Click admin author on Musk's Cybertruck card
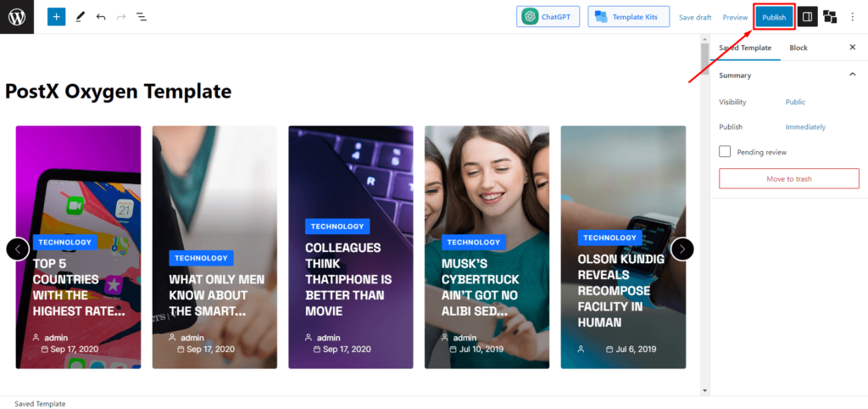 coord(465,338)
